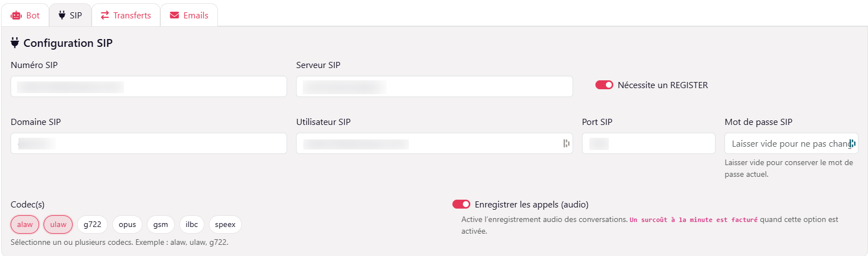Image resolution: width=868 pixels, height=256 pixels.
Task: Enable the g722 codec
Action: point(92,224)
